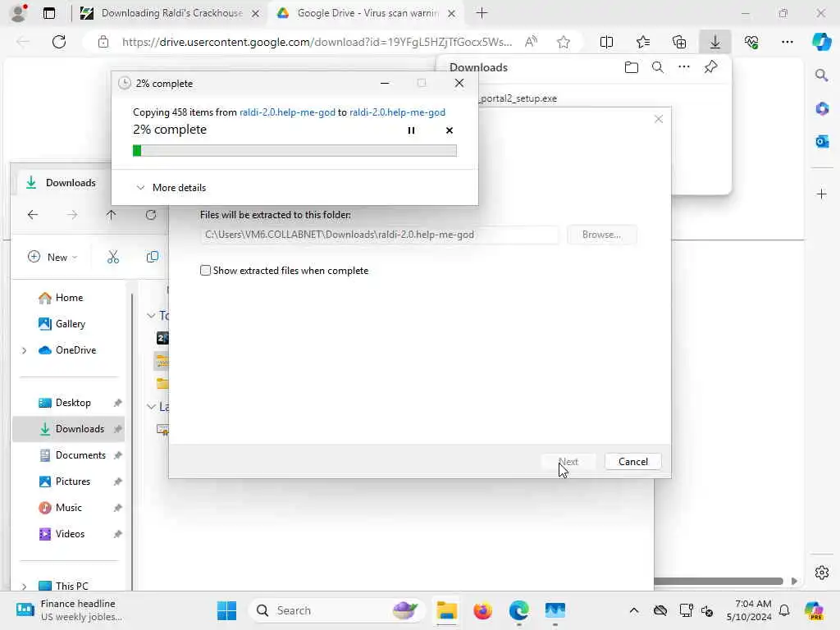Go back in File Explorer
This screenshot has height=630, width=840.
pyautogui.click(x=33, y=215)
